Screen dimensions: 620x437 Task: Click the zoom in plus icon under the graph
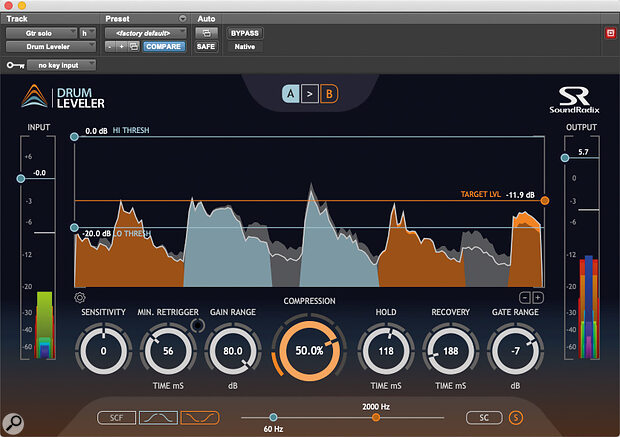(x=538, y=298)
